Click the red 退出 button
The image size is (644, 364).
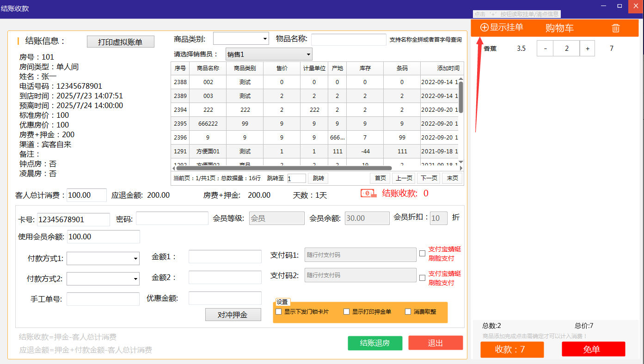pos(435,343)
